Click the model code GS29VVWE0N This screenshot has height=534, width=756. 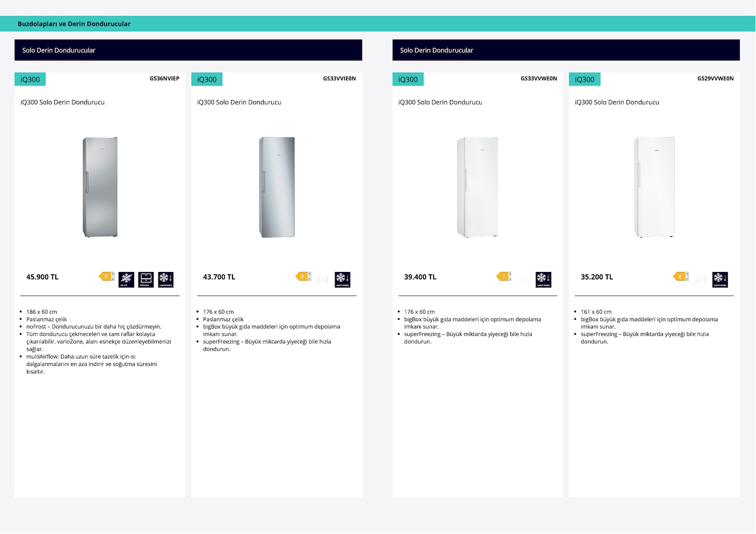pos(715,78)
